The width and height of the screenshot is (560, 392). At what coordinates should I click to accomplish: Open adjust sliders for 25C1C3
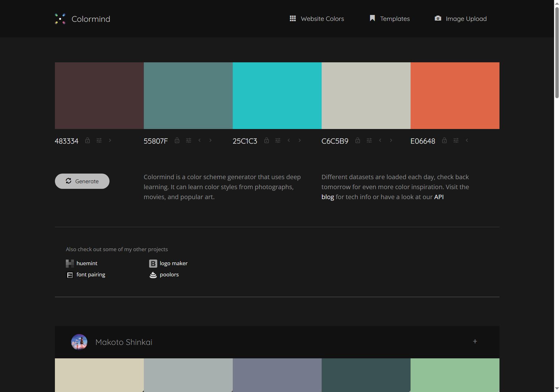pyautogui.click(x=278, y=141)
